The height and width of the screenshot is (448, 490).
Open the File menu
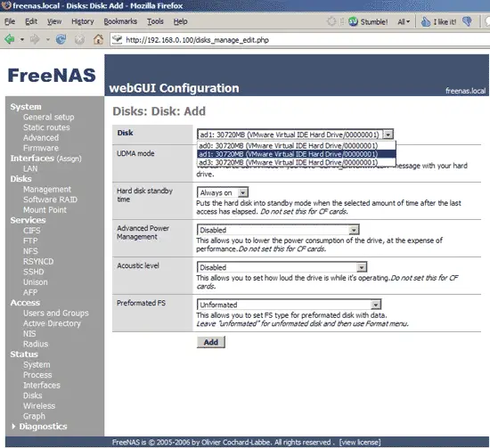10,21
